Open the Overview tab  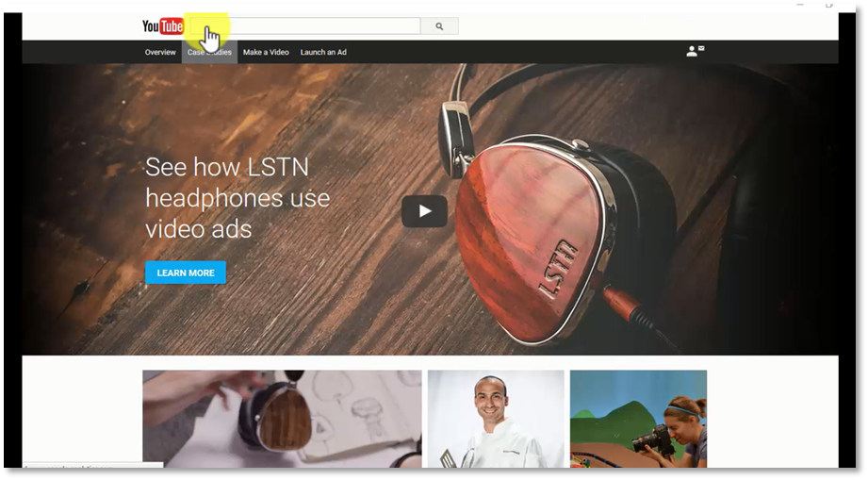click(x=160, y=52)
